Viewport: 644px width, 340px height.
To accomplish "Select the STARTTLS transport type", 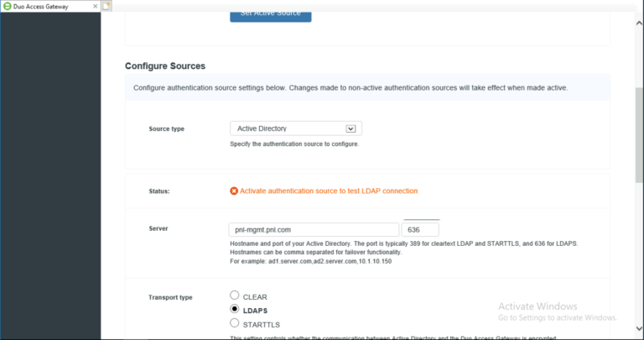I will 235,322.
